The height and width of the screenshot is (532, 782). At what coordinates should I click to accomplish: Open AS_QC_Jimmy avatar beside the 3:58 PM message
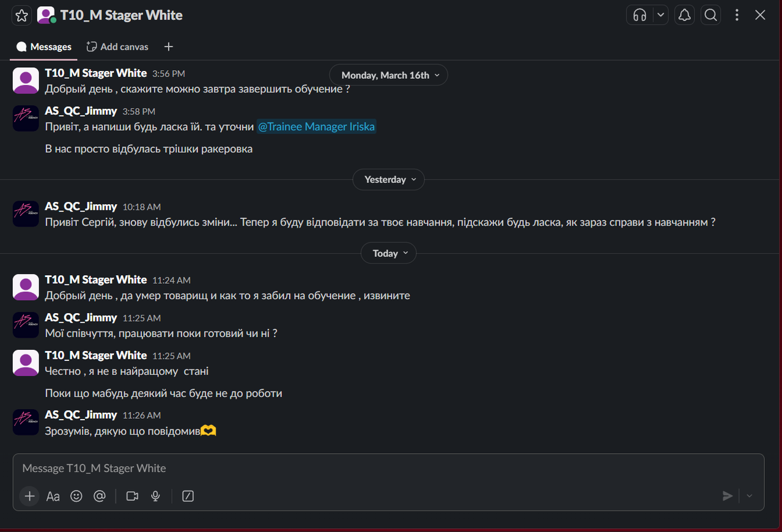26,118
